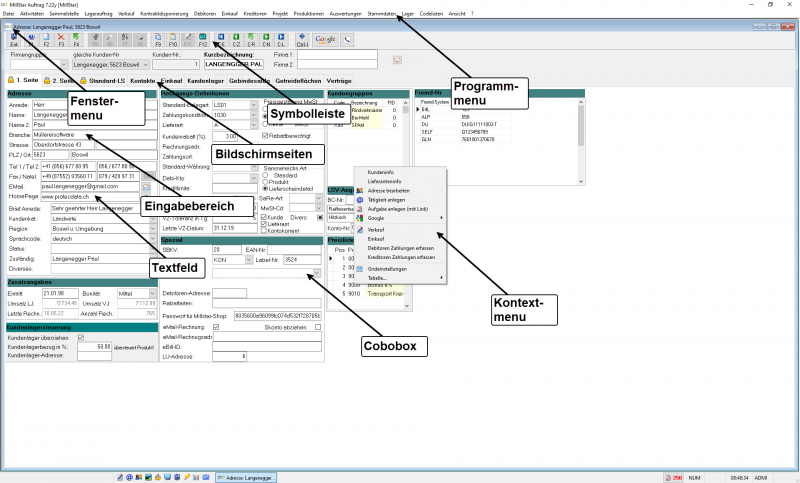The width and height of the screenshot is (800, 483).
Task: Click the green C-R toolbar icon
Action: pyautogui.click(x=251, y=40)
